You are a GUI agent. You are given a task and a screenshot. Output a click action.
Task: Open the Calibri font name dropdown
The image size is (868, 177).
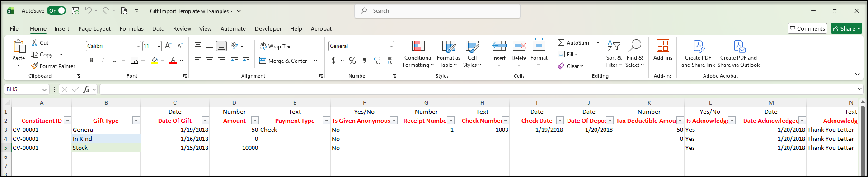(x=138, y=46)
